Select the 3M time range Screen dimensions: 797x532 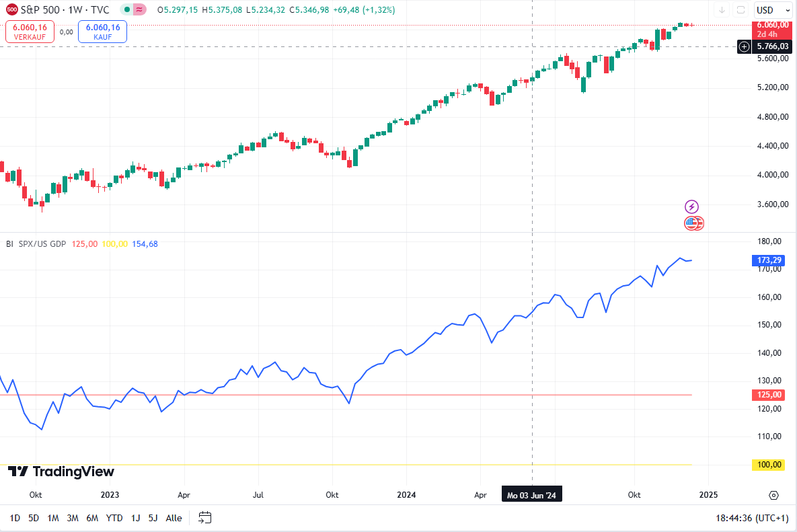click(x=73, y=518)
